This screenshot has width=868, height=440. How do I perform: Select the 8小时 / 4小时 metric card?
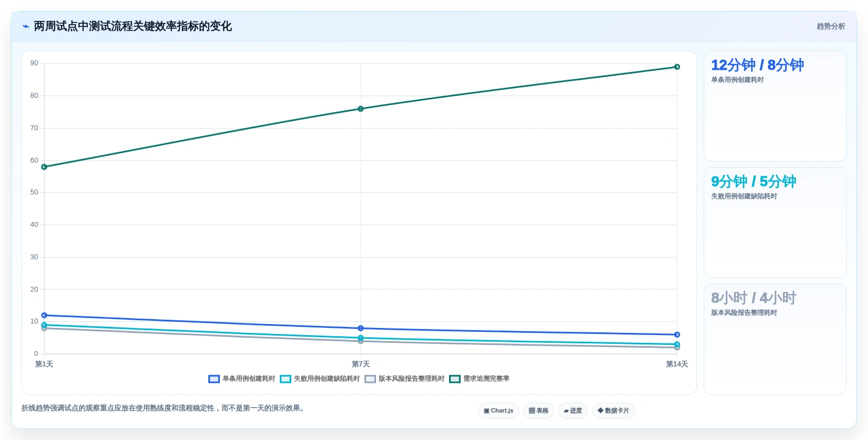[x=775, y=339]
